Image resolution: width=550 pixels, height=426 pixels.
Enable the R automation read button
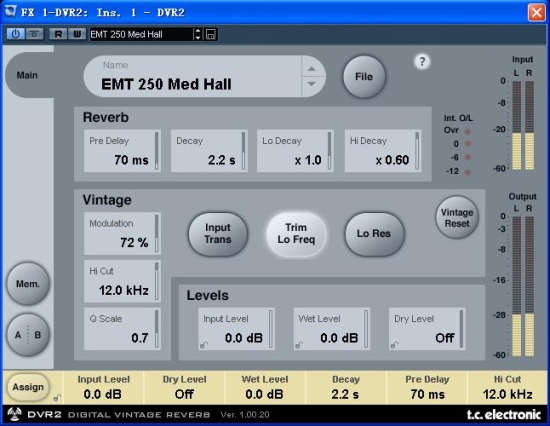pyautogui.click(x=58, y=34)
